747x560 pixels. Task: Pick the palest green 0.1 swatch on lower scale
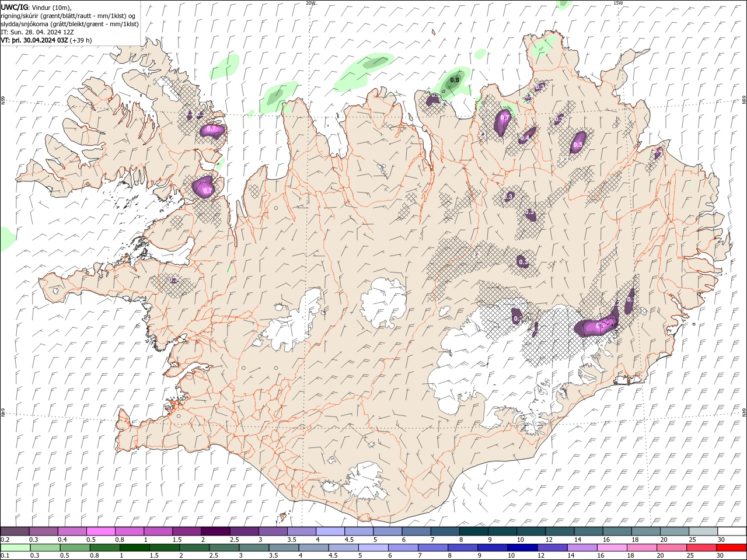point(15,548)
